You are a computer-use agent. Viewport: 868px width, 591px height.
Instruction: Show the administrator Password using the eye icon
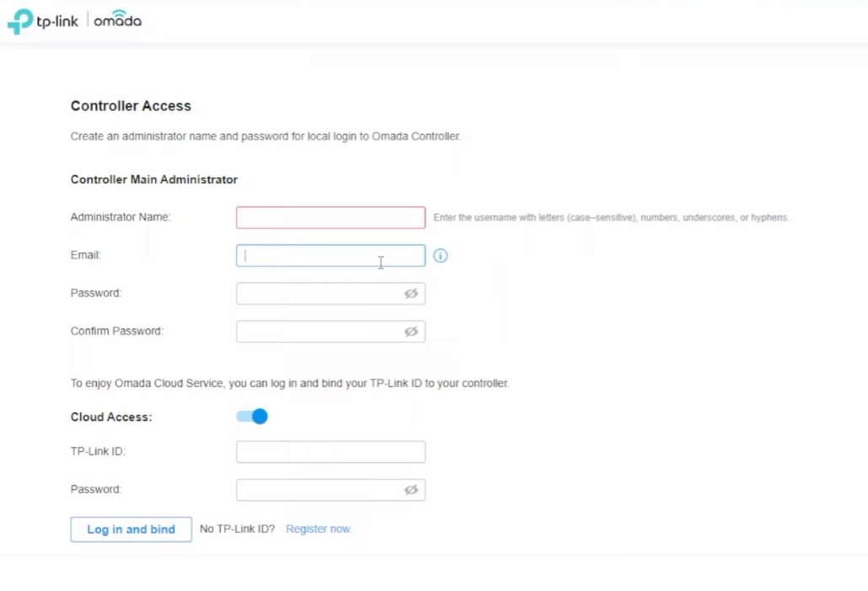click(x=410, y=293)
